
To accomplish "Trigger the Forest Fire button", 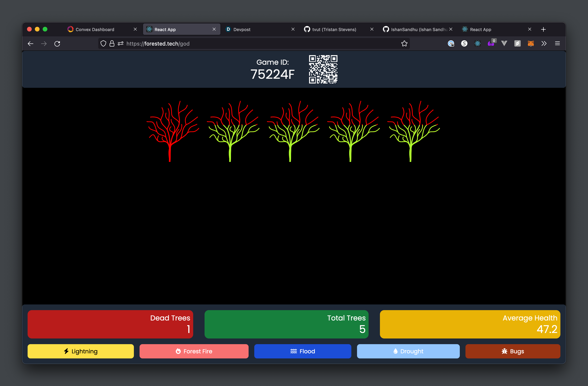I will (194, 351).
